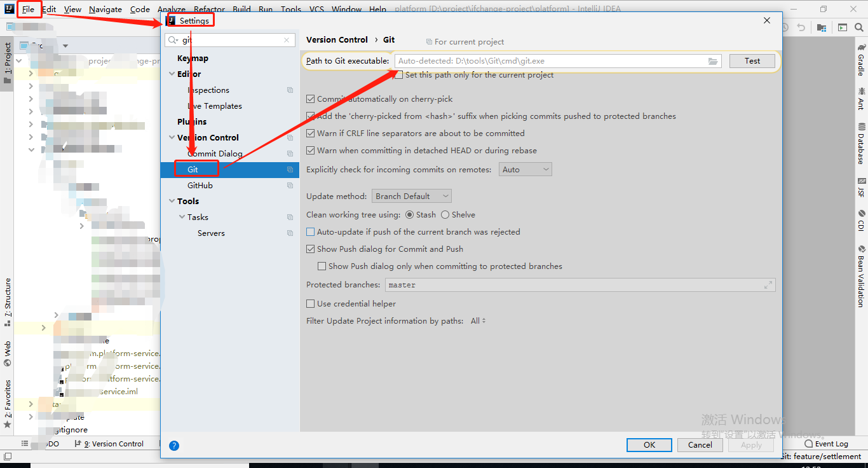Enable 'Use credential helper' checkbox
This screenshot has width=868, height=468.
(311, 304)
